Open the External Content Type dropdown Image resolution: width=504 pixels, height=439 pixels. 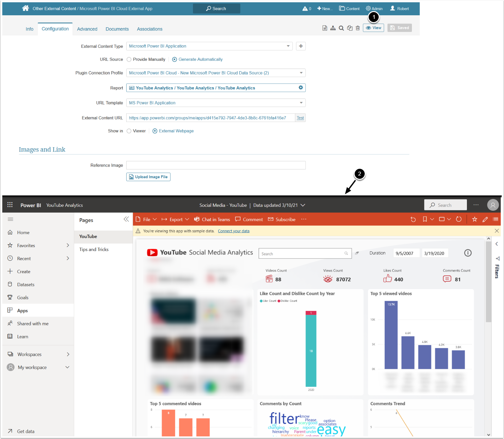pyautogui.click(x=210, y=46)
